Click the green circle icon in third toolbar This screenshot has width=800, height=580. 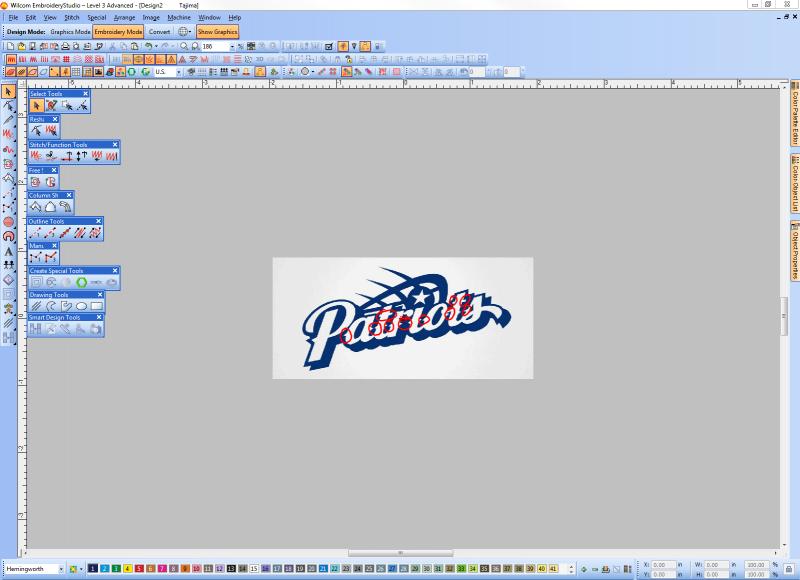point(132,72)
